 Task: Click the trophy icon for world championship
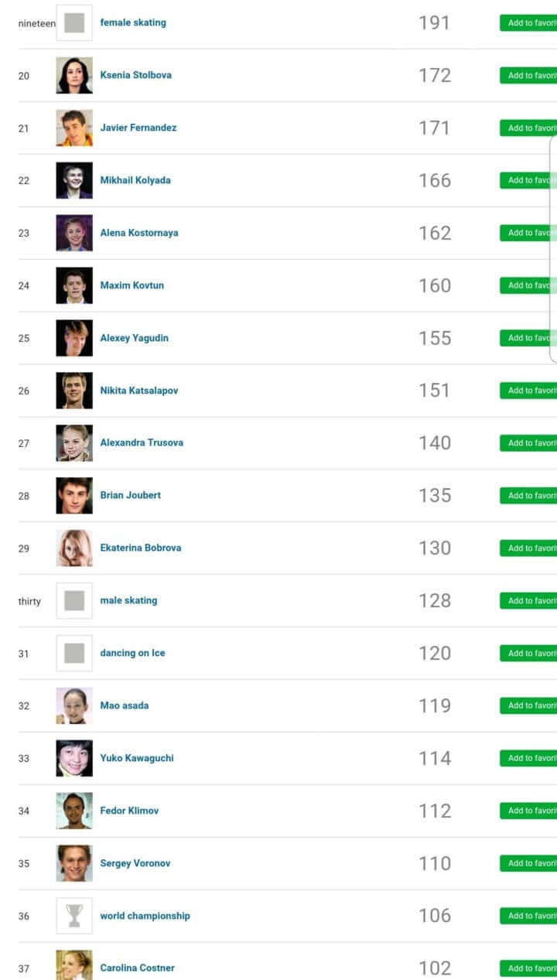74,916
